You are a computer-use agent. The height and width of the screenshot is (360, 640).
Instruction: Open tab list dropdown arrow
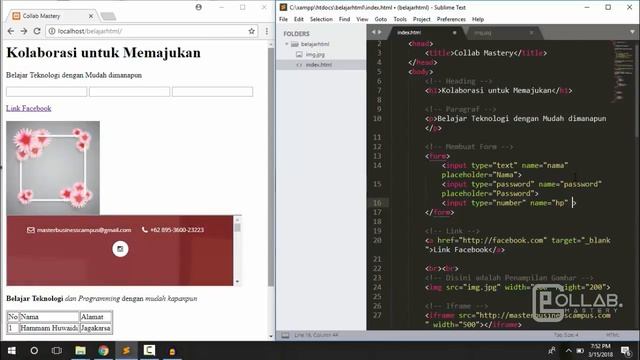pyautogui.click(x=632, y=32)
